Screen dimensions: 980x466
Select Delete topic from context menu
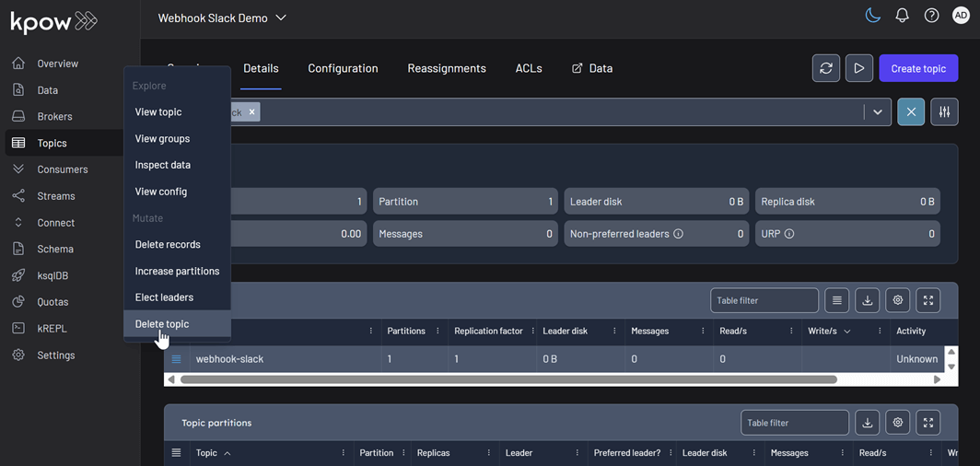point(162,324)
